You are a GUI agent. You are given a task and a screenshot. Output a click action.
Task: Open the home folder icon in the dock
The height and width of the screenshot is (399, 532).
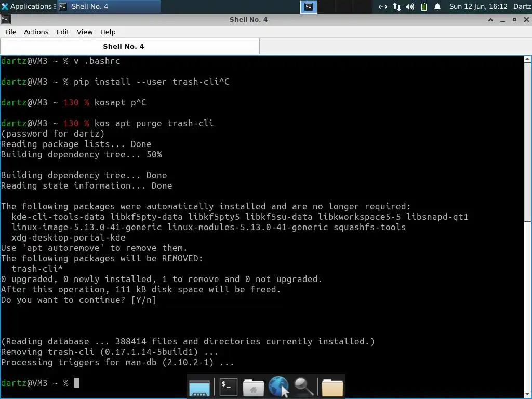click(x=253, y=388)
